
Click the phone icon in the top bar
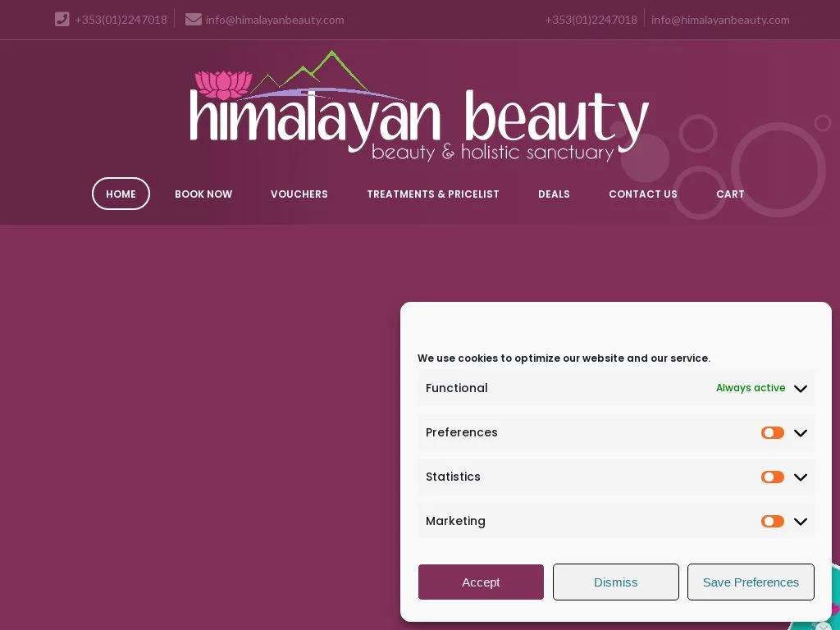coord(62,20)
